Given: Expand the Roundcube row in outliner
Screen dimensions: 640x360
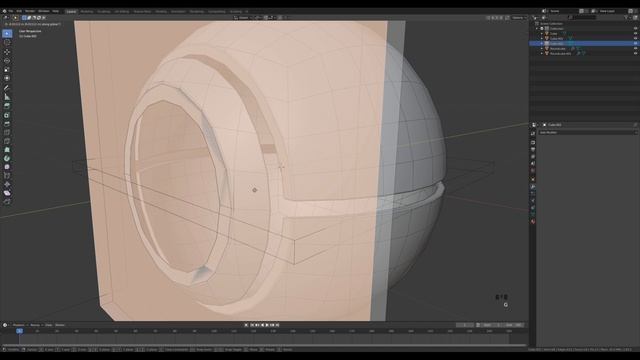Looking at the screenshot, I should coord(542,48).
